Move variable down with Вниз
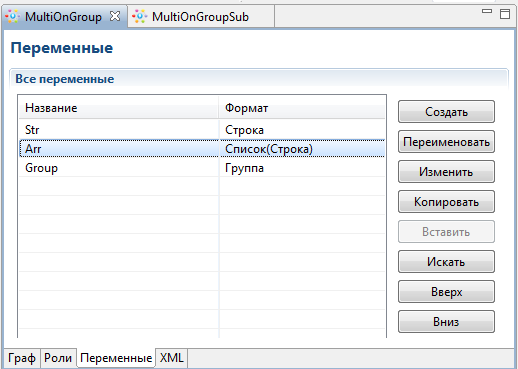518x369 pixels. click(446, 322)
